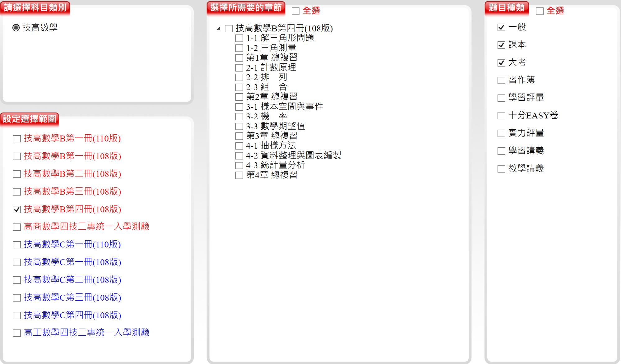The width and height of the screenshot is (621, 364).
Task: Check 第4章 總複習
Action: [239, 175]
